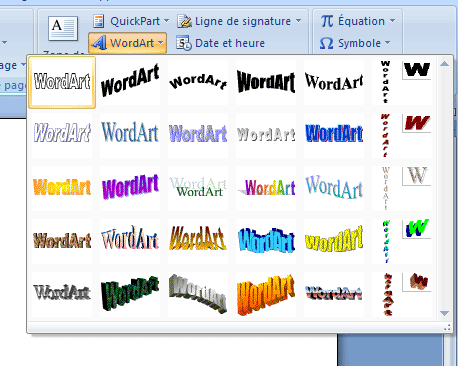Select the rainbow gradient WordArt style
The width and height of the screenshot is (458, 366).
tap(266, 188)
